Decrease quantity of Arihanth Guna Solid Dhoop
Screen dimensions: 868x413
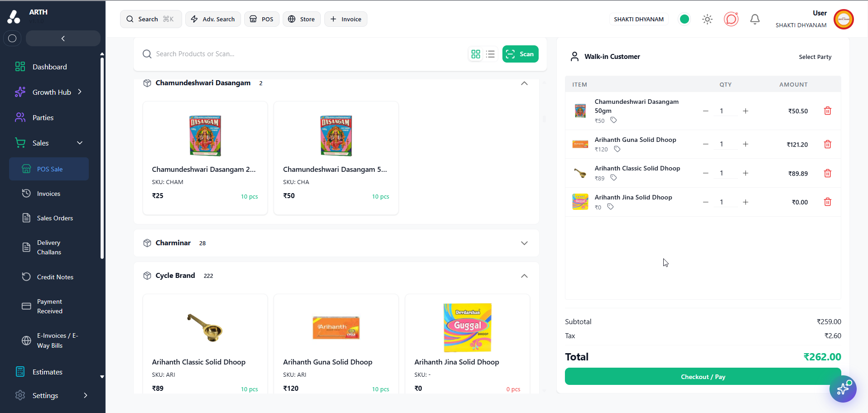705,144
